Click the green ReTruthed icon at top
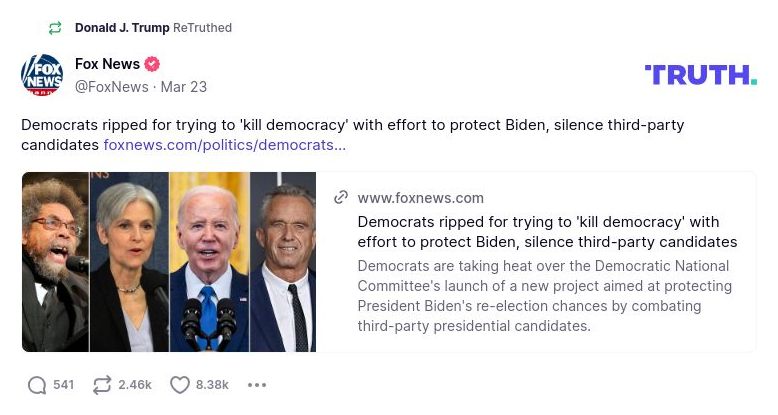 click(55, 28)
